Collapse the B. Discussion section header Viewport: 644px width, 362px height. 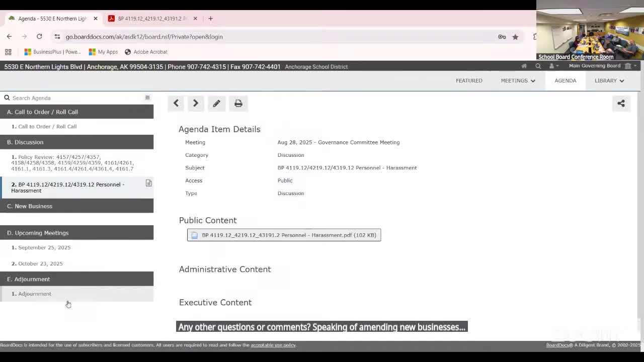click(76, 142)
